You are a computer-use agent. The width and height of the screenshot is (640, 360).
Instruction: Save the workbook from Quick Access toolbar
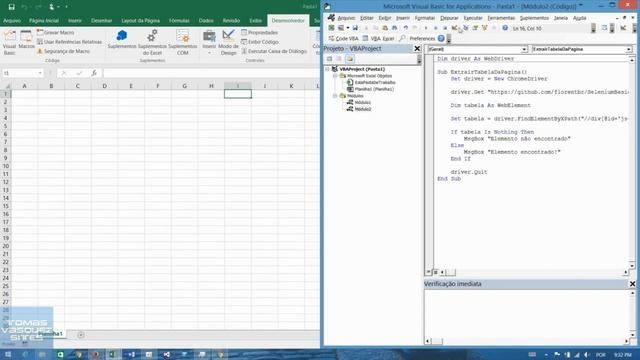[11, 7]
